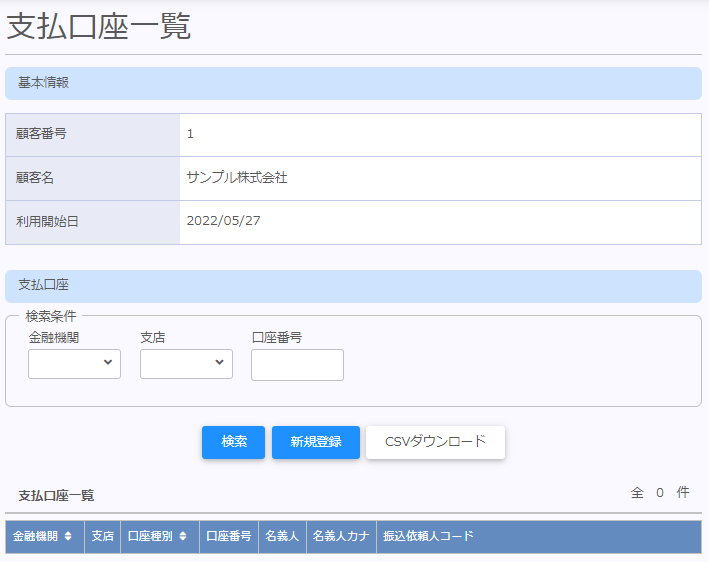
Task: Expand the 支店 dropdown list
Action: click(x=186, y=364)
